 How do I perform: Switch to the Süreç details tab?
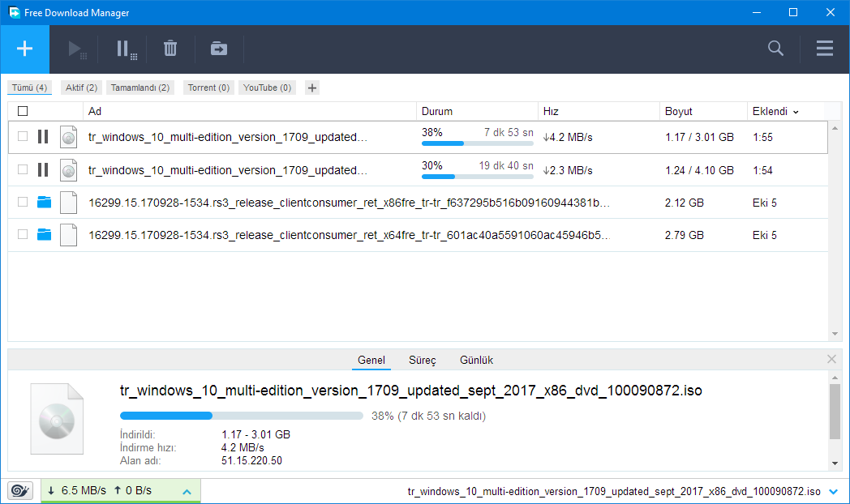point(423,360)
